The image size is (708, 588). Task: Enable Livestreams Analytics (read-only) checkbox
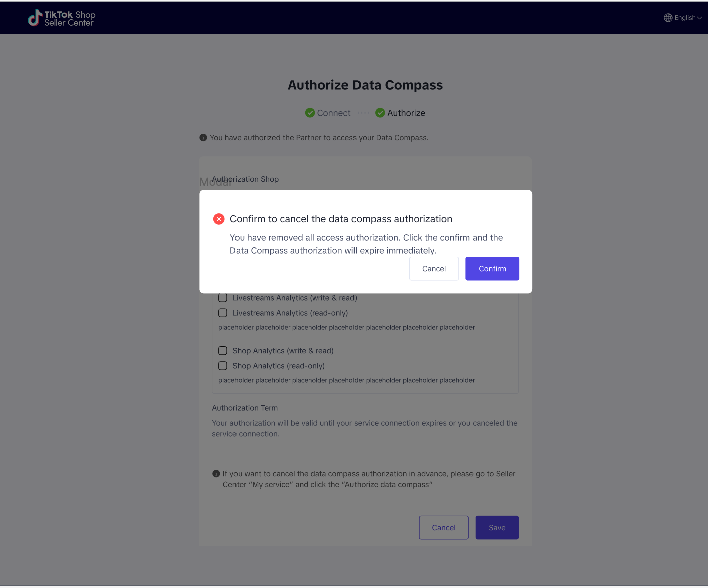pos(223,313)
